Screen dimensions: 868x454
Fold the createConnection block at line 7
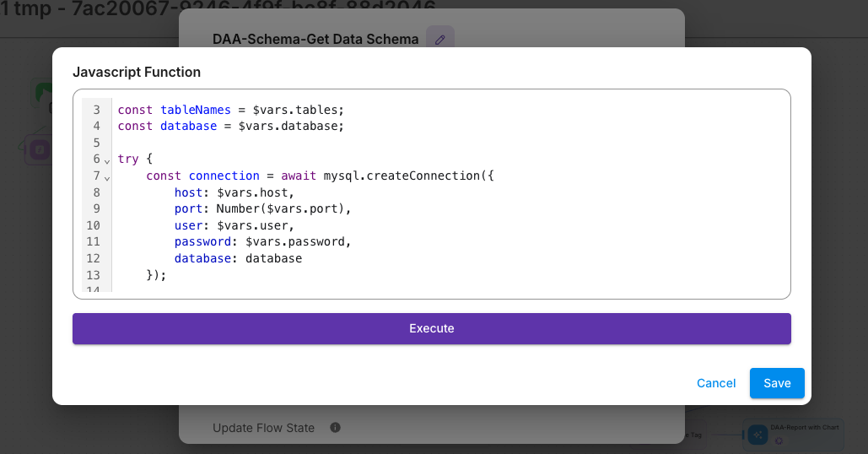click(107, 177)
